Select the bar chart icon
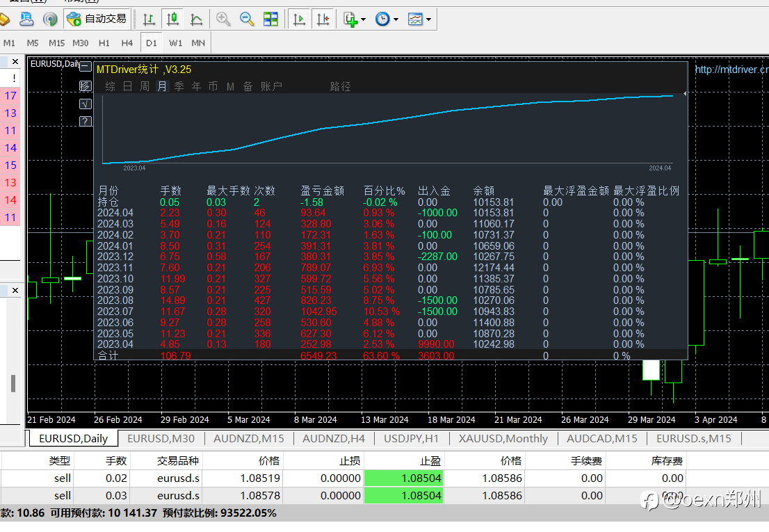769x532 pixels. click(149, 19)
